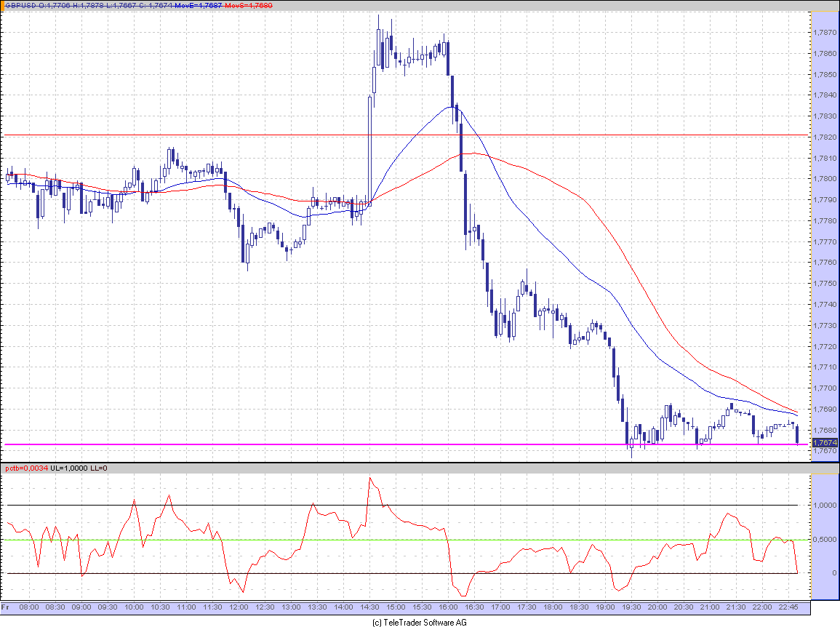The height and width of the screenshot is (627, 840).
Task: Click the 08:00 time axis label
Action: tap(29, 607)
